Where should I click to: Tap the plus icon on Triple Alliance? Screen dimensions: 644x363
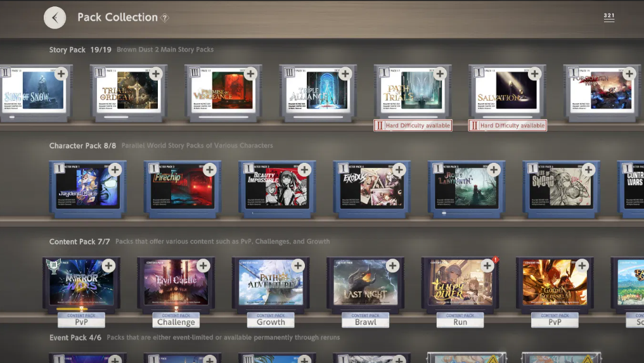pos(345,74)
